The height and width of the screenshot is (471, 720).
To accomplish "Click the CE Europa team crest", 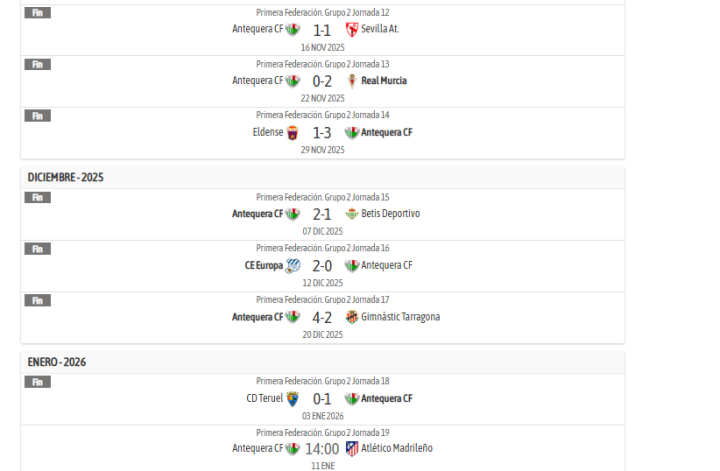I will [x=293, y=266].
